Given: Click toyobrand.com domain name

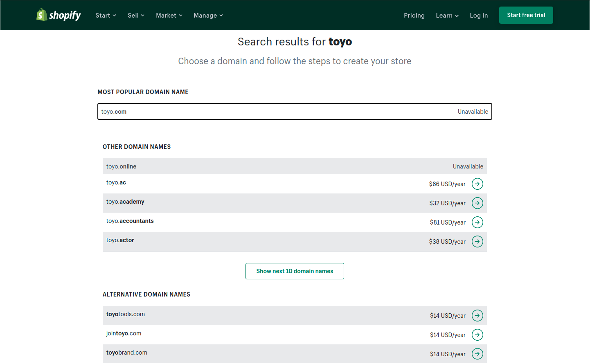Looking at the screenshot, I should (127, 353).
